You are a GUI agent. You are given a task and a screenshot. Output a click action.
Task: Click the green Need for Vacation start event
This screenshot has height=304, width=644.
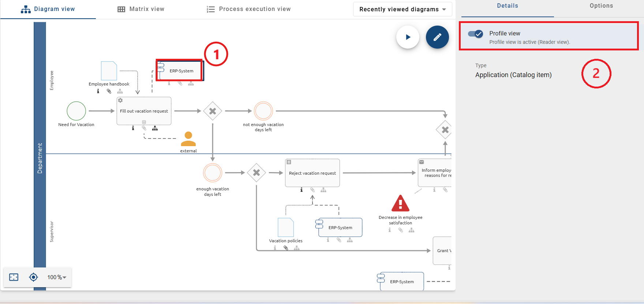click(76, 111)
